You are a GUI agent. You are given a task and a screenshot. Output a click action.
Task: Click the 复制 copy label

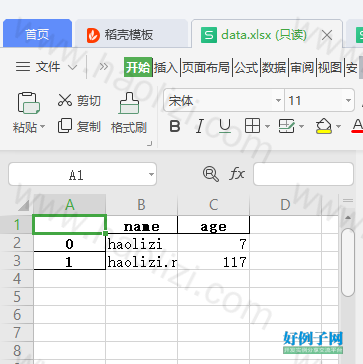point(89,127)
